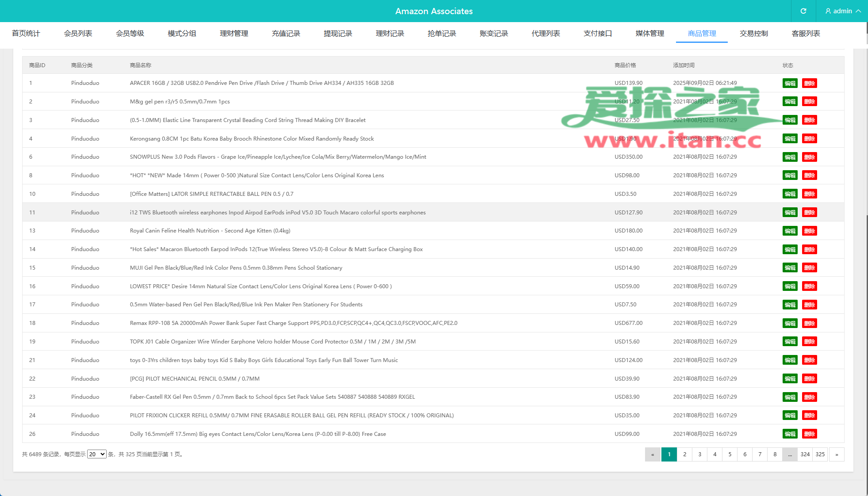Screen dimensions: 868x496
Task: Click price USD677.00 cell
Action: coord(628,323)
